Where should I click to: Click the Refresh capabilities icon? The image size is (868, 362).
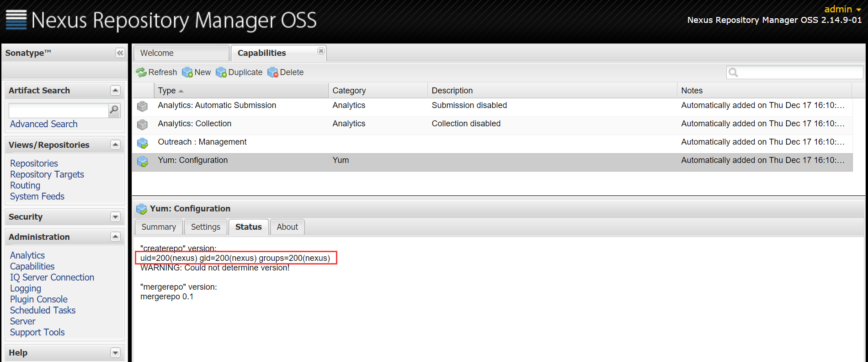coord(141,72)
